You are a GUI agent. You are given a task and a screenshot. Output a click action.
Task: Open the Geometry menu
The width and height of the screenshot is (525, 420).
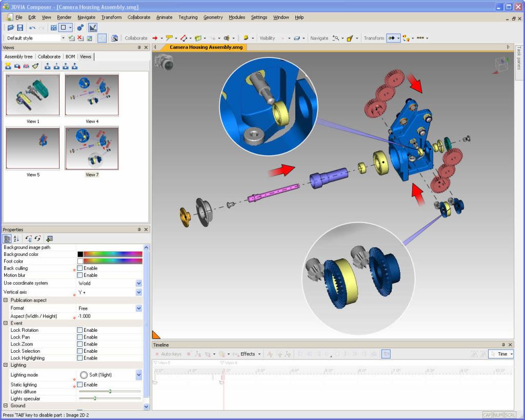tap(213, 17)
